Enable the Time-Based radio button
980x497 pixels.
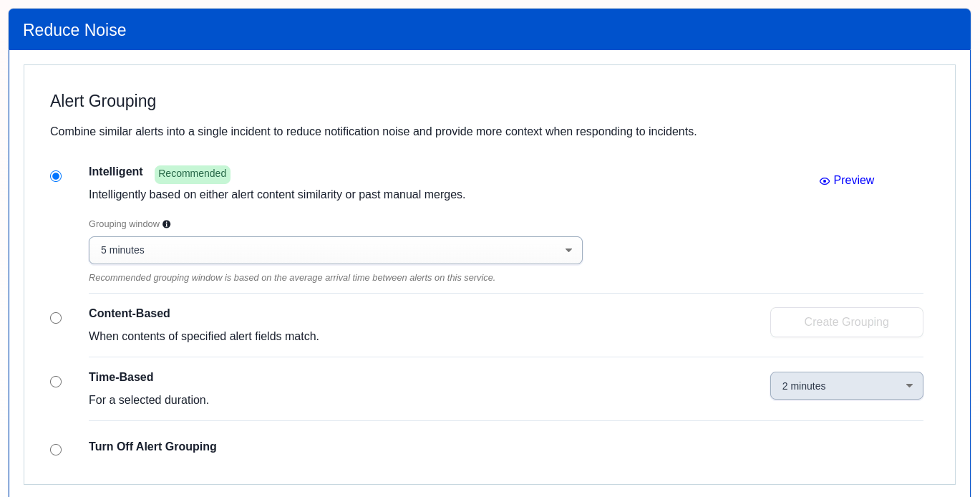pyautogui.click(x=56, y=382)
